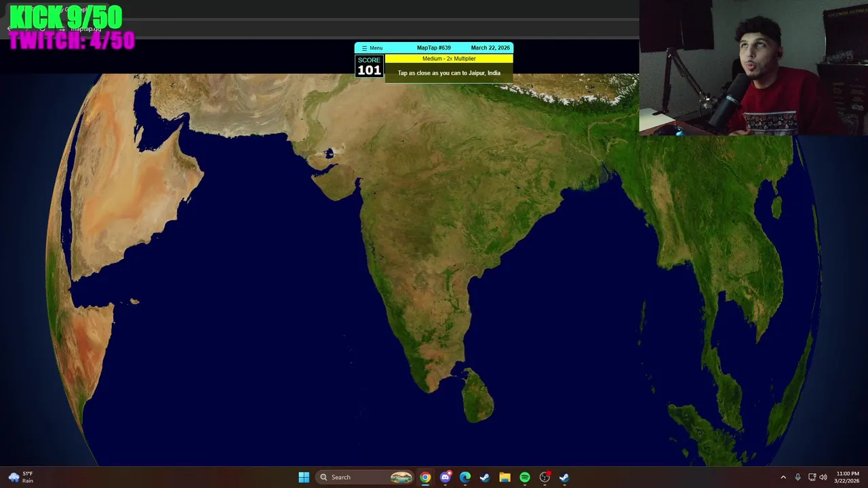Click the March 22, 2026 date label
This screenshot has height=488, width=868.
pos(490,48)
